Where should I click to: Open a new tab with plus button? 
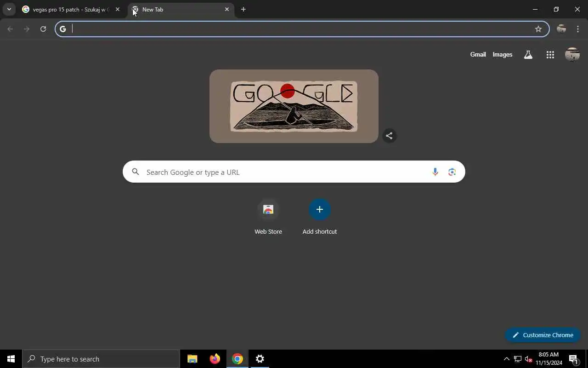(x=243, y=9)
